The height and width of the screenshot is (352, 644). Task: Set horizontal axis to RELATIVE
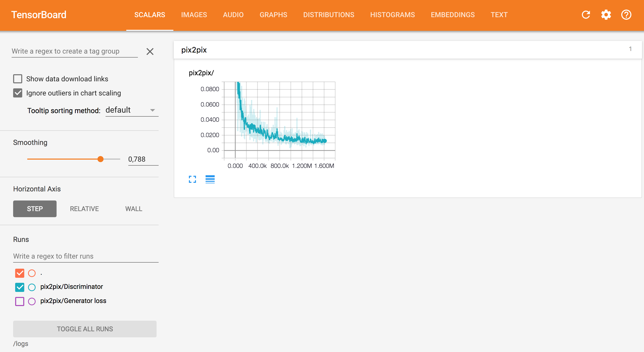84,209
